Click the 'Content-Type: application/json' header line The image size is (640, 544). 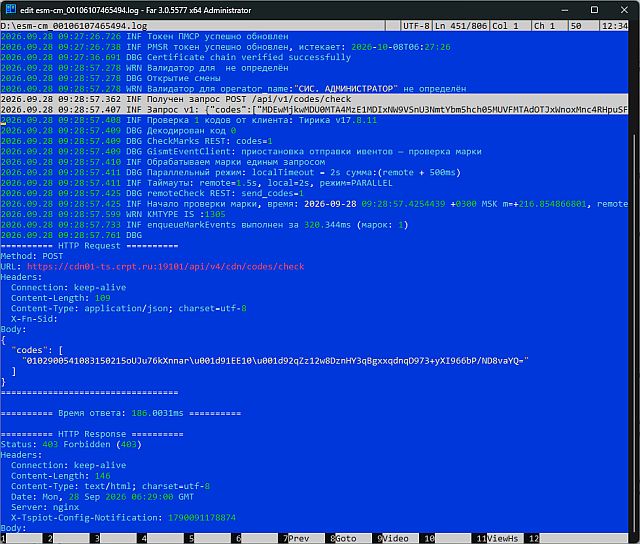click(129, 309)
